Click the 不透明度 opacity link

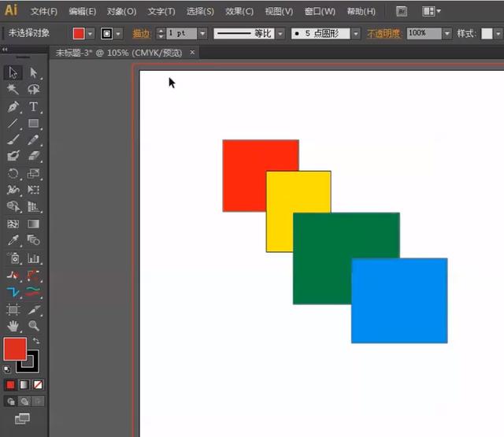pyautogui.click(x=385, y=33)
